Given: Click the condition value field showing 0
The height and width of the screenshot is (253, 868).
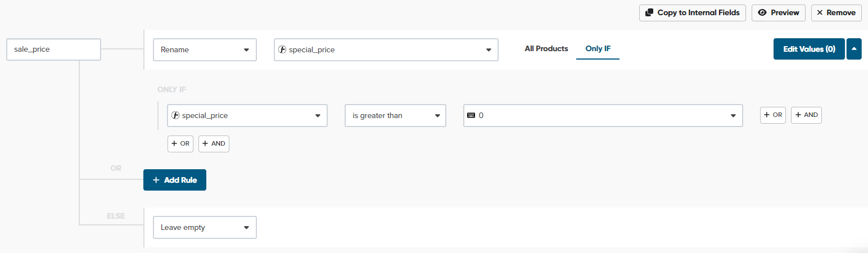Looking at the screenshot, I should pyautogui.click(x=602, y=115).
